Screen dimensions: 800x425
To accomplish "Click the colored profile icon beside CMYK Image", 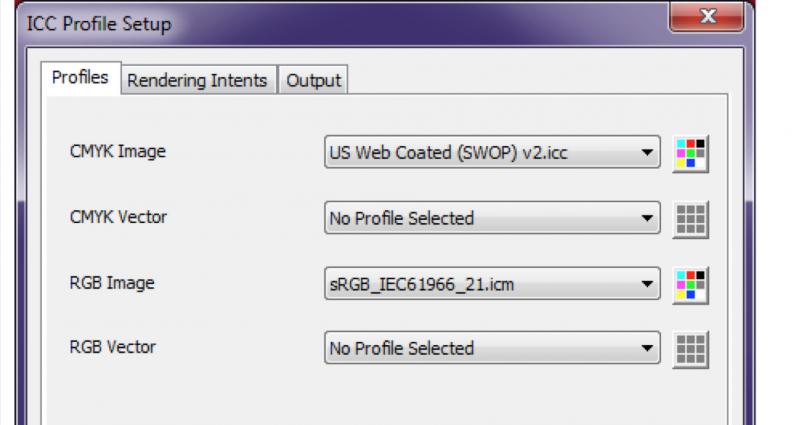I will click(690, 154).
